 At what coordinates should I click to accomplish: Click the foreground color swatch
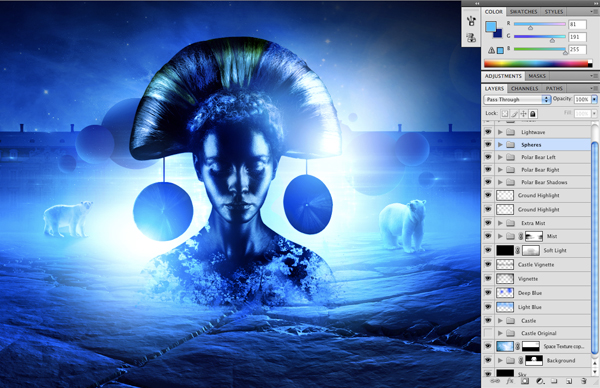490,26
